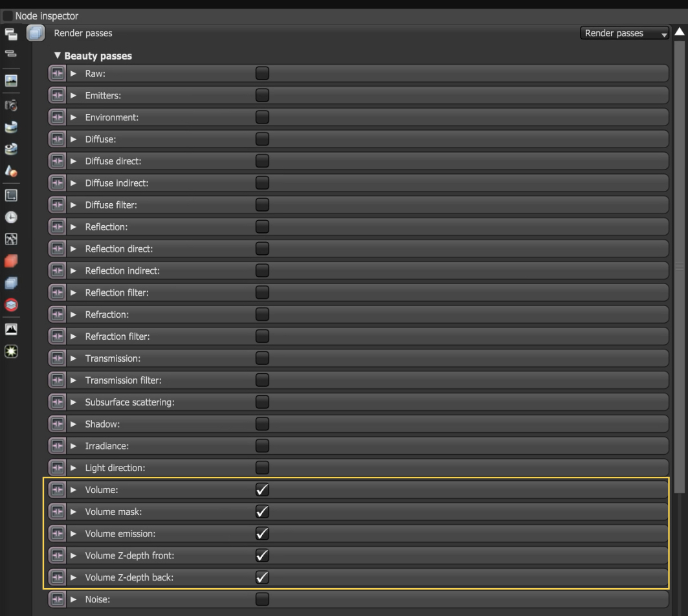
Task: Click the pin button beside Volume Z-depth back
Action: coord(58,578)
